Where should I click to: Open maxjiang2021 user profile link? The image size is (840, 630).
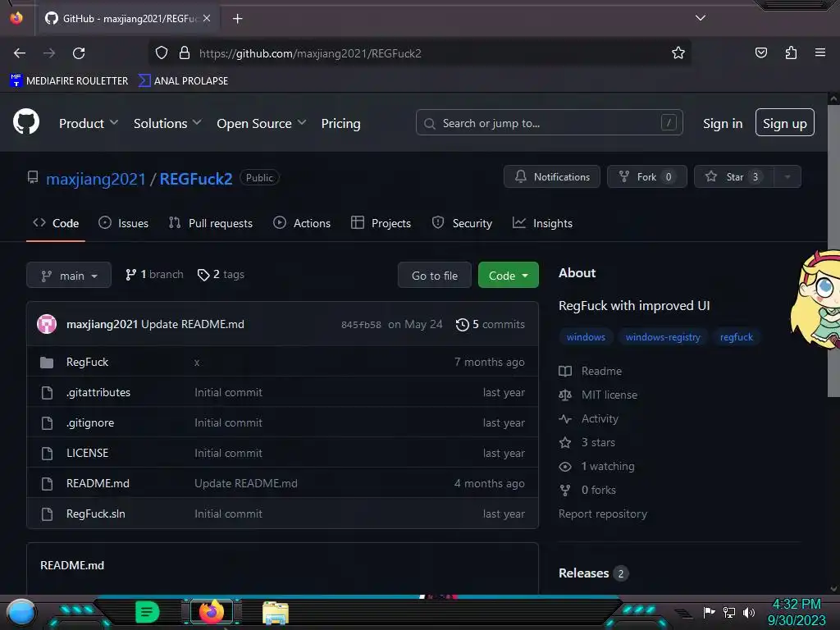point(95,179)
